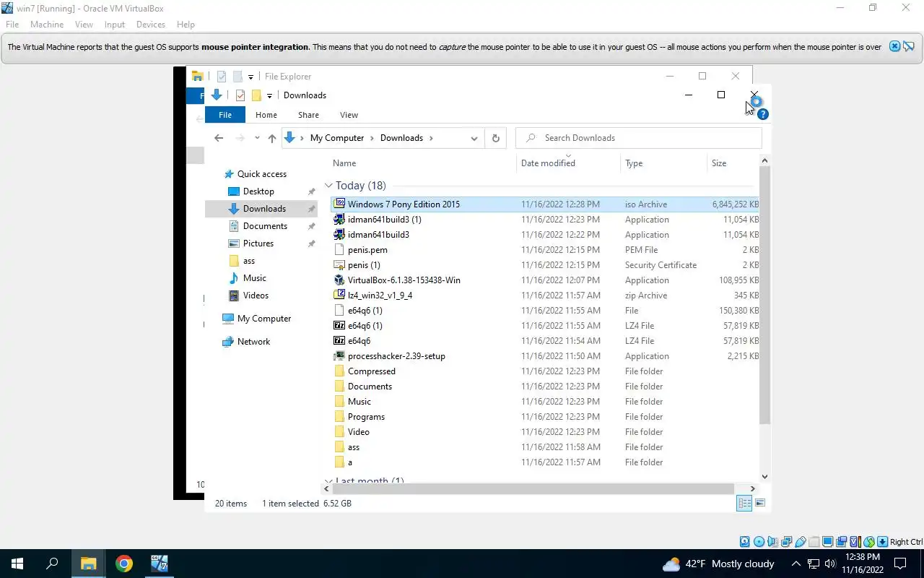924x578 pixels.
Task: Go back using the Back arrow in Downloads
Action: click(x=219, y=138)
